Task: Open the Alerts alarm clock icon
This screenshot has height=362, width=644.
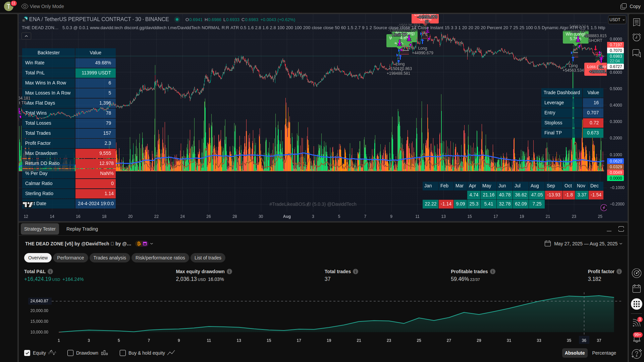Action: [x=636, y=37]
